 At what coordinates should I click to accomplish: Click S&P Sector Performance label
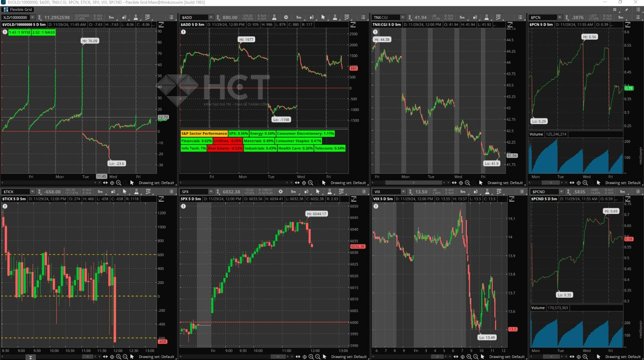click(x=204, y=134)
